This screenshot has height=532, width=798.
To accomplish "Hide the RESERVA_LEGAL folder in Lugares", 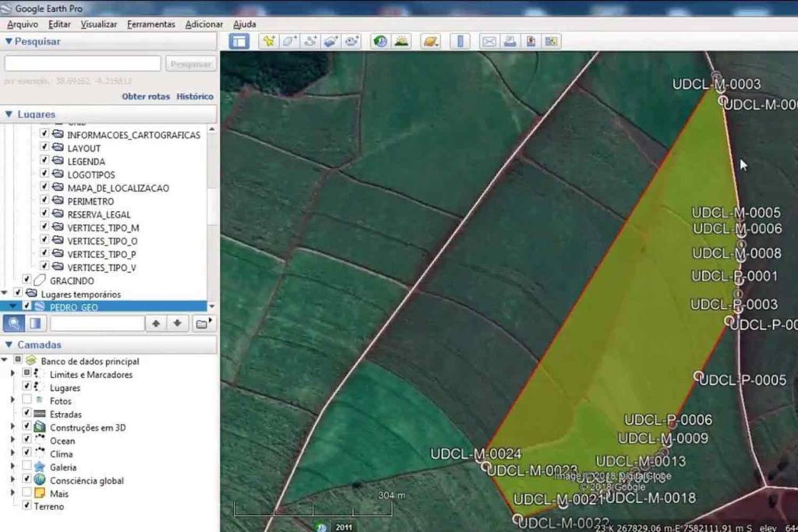I will pos(44,214).
